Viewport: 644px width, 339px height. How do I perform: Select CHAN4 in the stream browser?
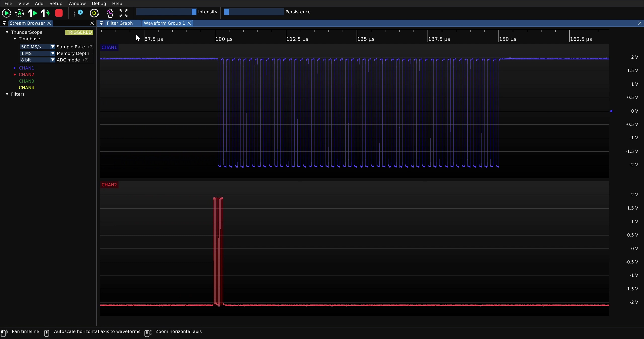click(x=26, y=88)
